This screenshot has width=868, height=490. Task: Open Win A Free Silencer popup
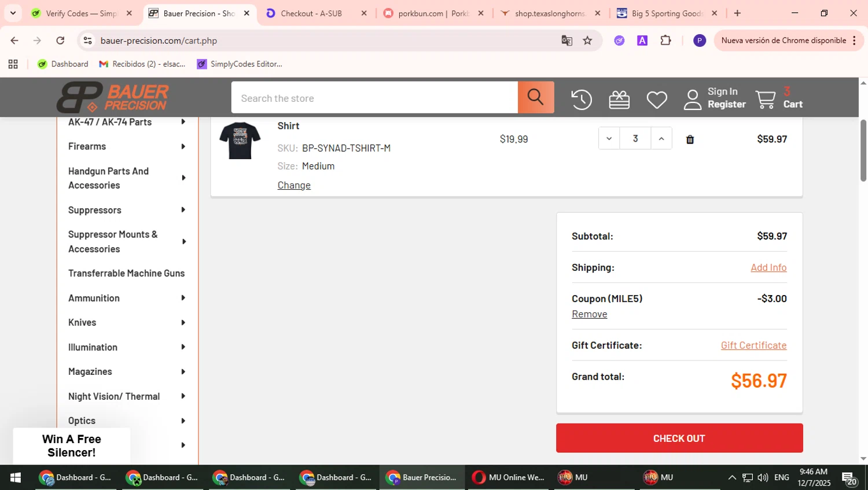tap(72, 445)
